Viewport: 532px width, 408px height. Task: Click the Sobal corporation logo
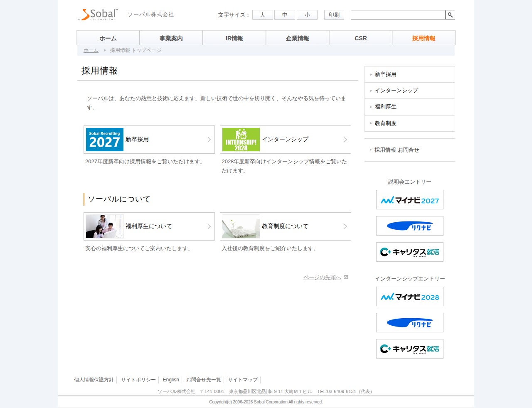point(98,15)
